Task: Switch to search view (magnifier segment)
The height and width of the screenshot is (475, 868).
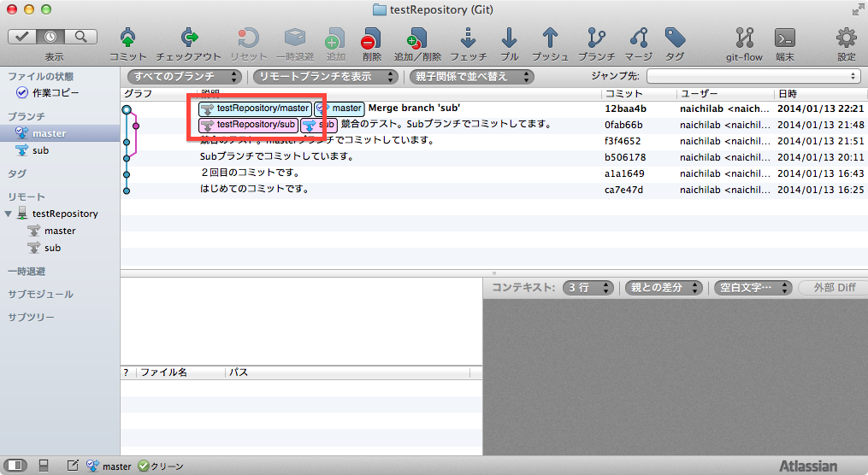Action: coord(81,37)
